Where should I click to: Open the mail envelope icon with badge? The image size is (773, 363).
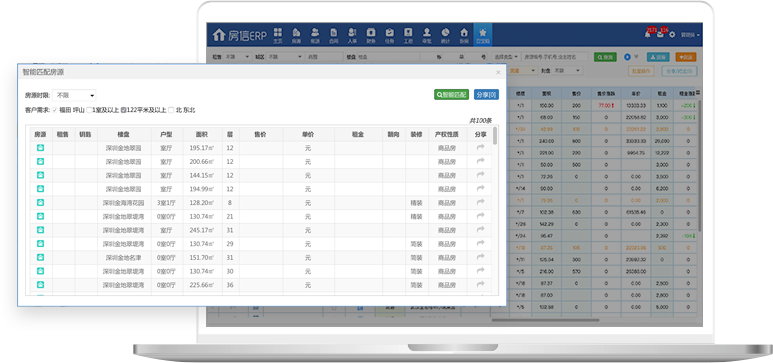pyautogui.click(x=660, y=35)
